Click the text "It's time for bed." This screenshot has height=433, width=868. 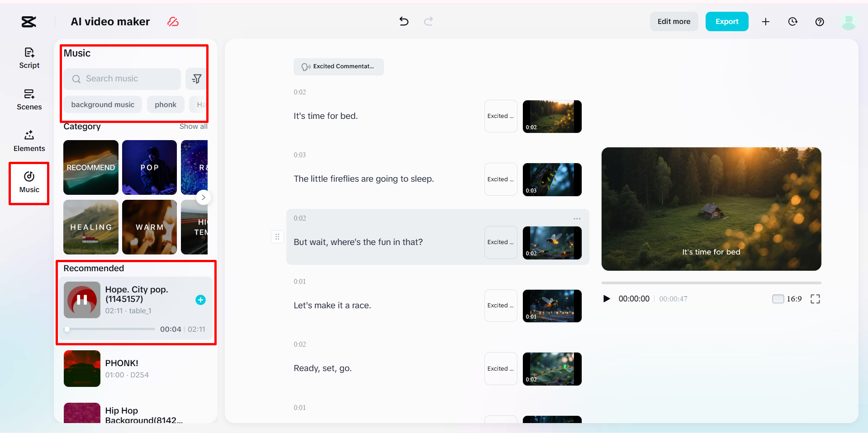tap(326, 116)
